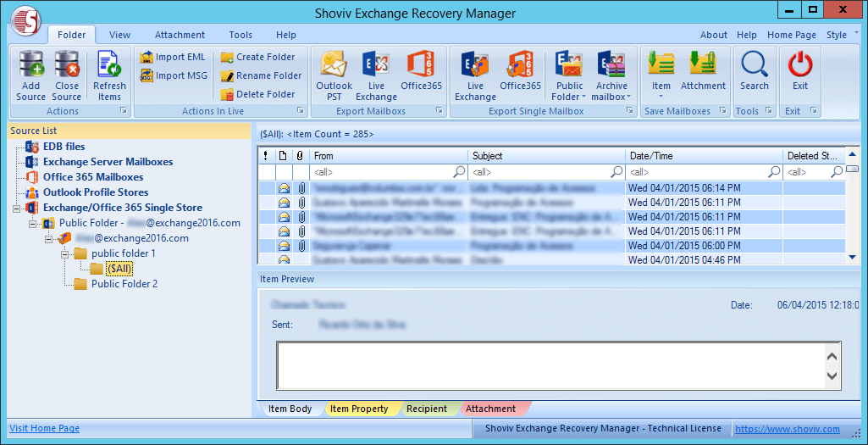The width and height of the screenshot is (868, 445).
Task: Select Import MSG
Action: pyautogui.click(x=174, y=75)
